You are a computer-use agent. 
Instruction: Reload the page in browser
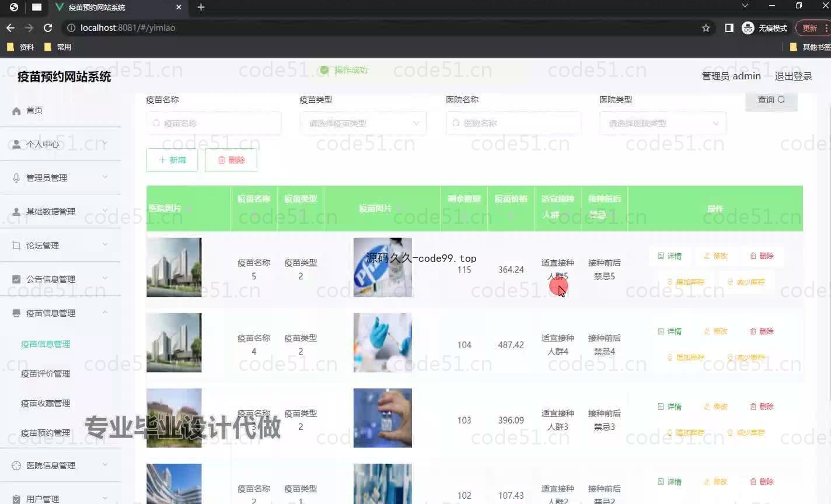(x=48, y=28)
